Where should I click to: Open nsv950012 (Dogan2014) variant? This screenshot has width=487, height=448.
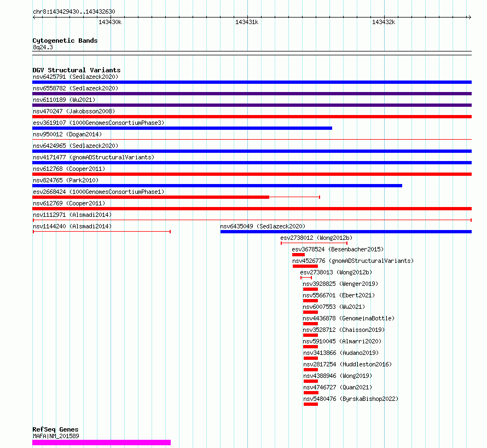click(67, 134)
